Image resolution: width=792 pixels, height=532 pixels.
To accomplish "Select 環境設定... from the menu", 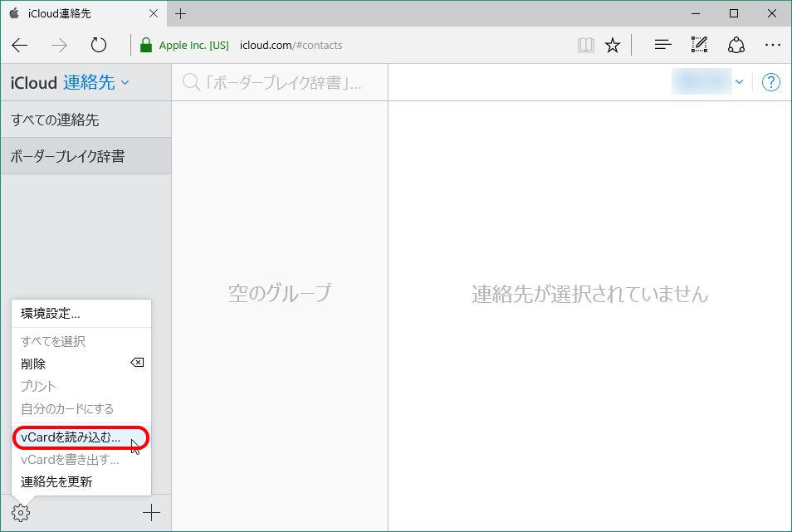I will pos(81,314).
